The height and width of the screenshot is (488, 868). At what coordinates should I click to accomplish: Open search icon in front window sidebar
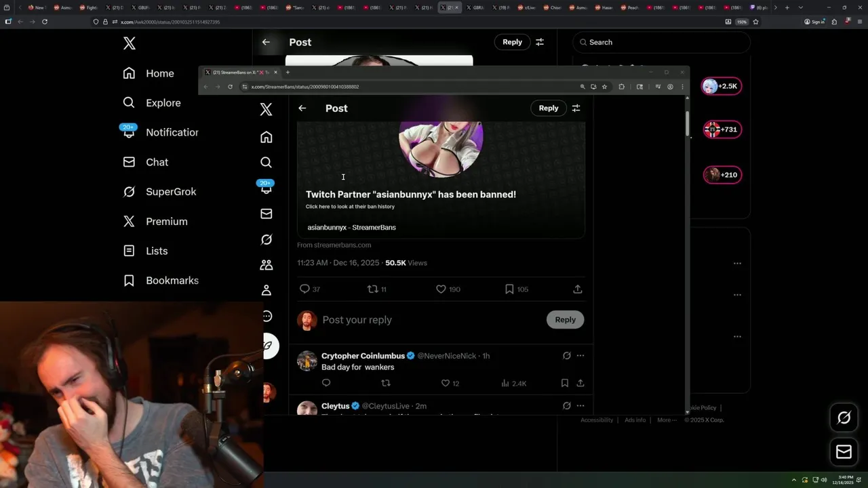click(x=267, y=162)
